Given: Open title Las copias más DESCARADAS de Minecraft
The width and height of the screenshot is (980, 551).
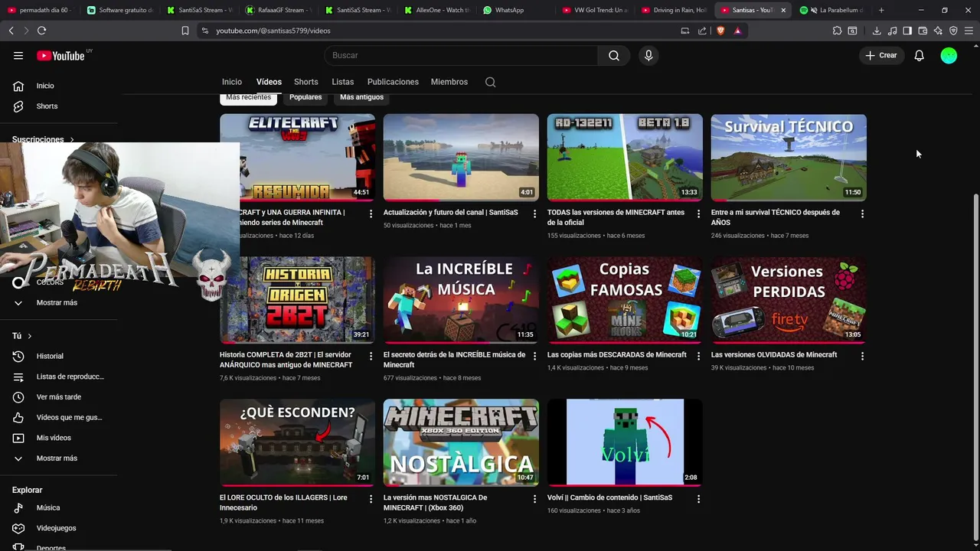Looking at the screenshot, I should click(616, 355).
